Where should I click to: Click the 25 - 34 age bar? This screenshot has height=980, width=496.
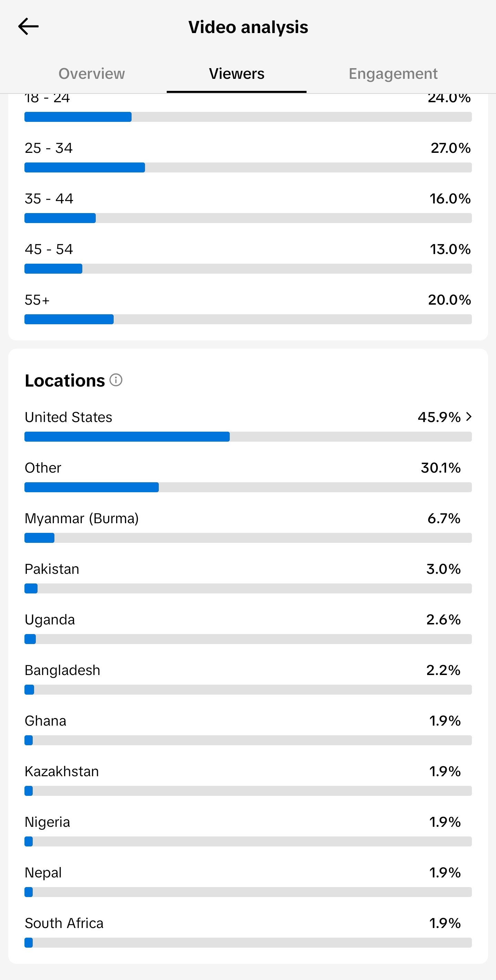[248, 167]
